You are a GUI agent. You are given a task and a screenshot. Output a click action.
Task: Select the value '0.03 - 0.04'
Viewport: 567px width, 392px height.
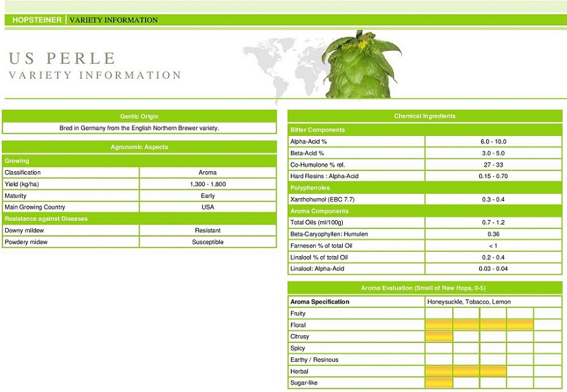pos(494,268)
